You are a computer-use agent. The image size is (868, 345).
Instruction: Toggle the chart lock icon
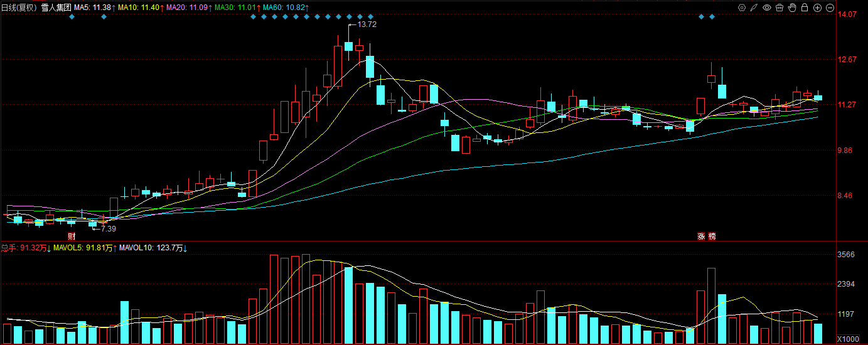click(x=804, y=8)
